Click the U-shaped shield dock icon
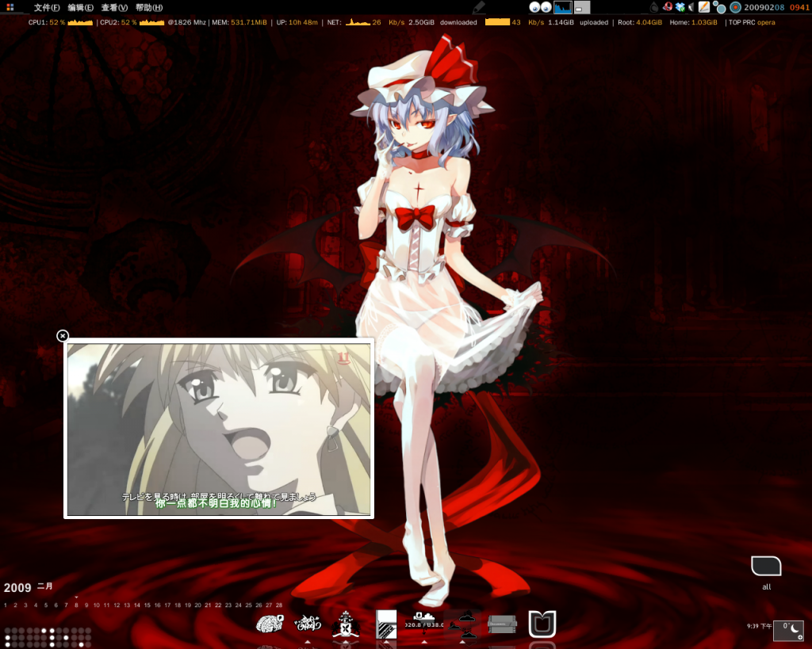The image size is (812, 649). tap(542, 624)
